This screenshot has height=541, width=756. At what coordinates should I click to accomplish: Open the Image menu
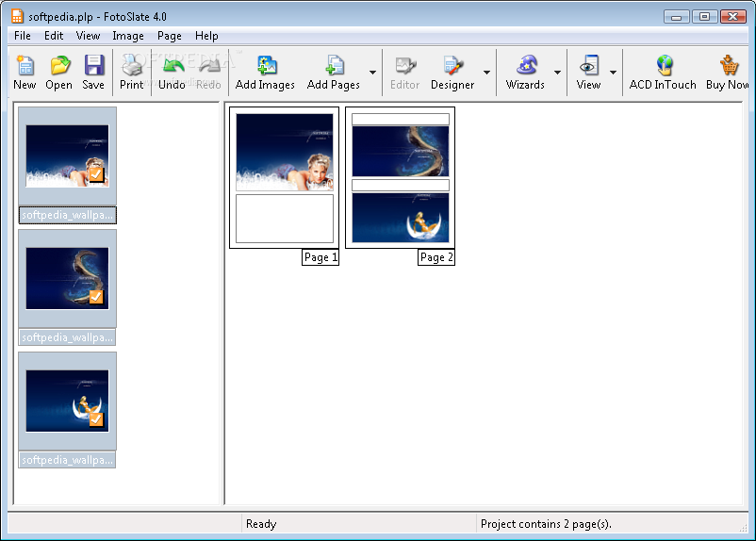pyautogui.click(x=128, y=36)
